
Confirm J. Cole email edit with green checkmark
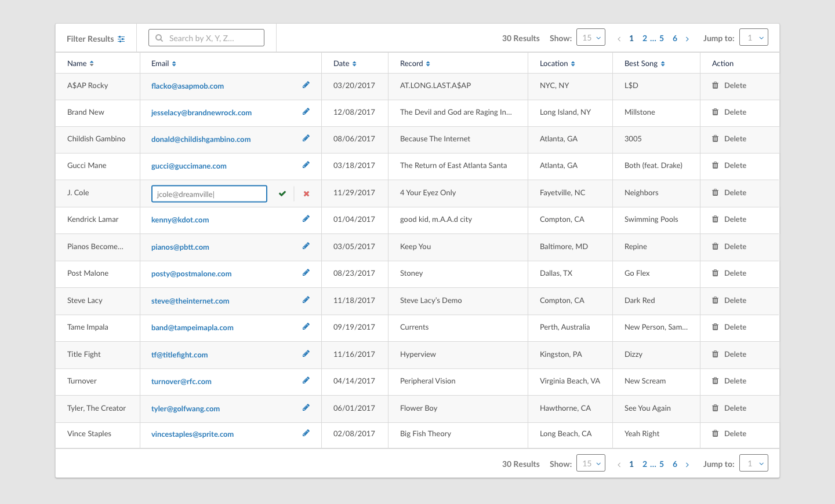point(282,193)
